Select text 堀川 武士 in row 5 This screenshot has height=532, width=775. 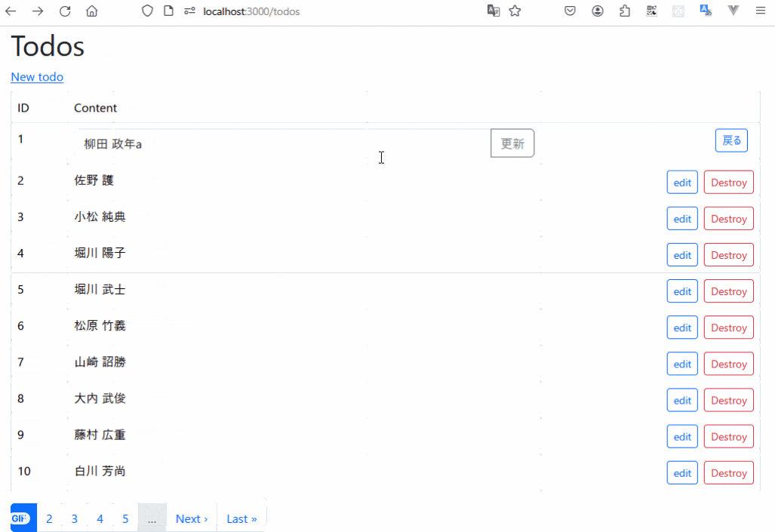(x=100, y=289)
